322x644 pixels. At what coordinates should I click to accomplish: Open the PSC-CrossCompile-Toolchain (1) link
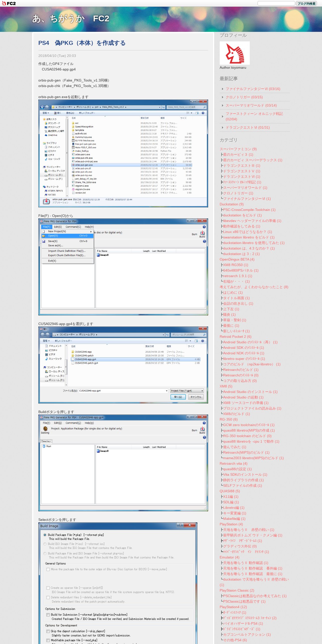pyautogui.click(x=249, y=210)
